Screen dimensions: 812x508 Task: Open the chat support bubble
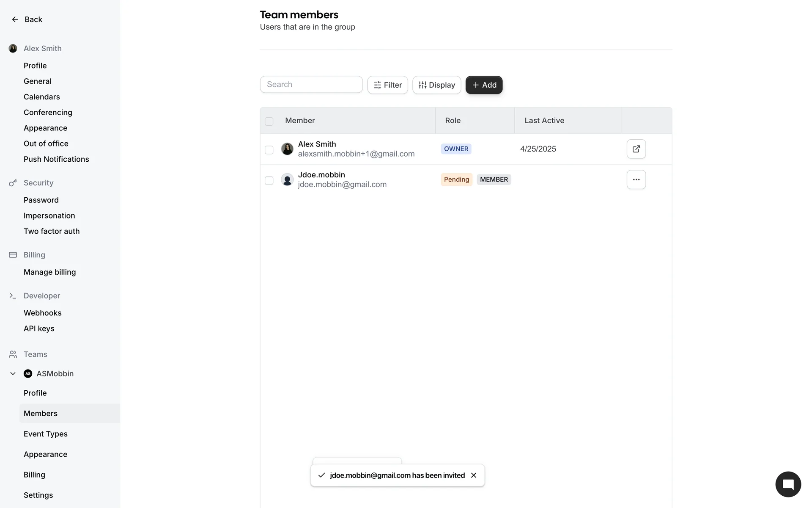tap(788, 484)
